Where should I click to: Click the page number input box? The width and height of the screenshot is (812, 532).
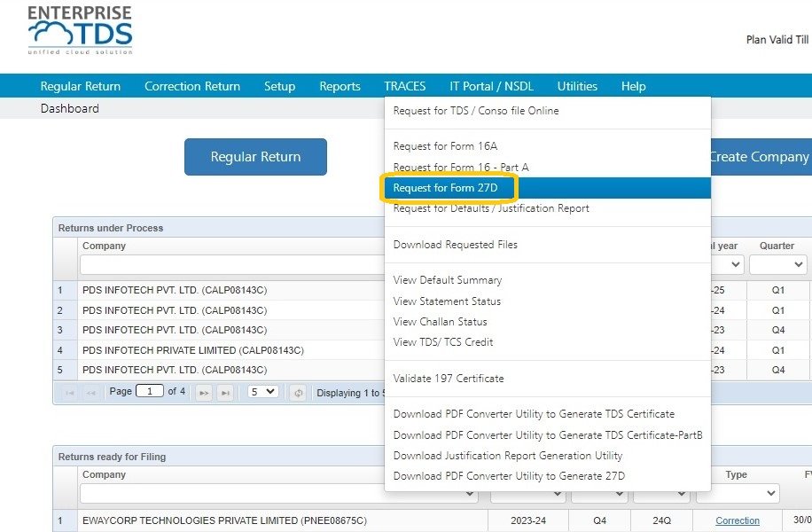pos(149,391)
